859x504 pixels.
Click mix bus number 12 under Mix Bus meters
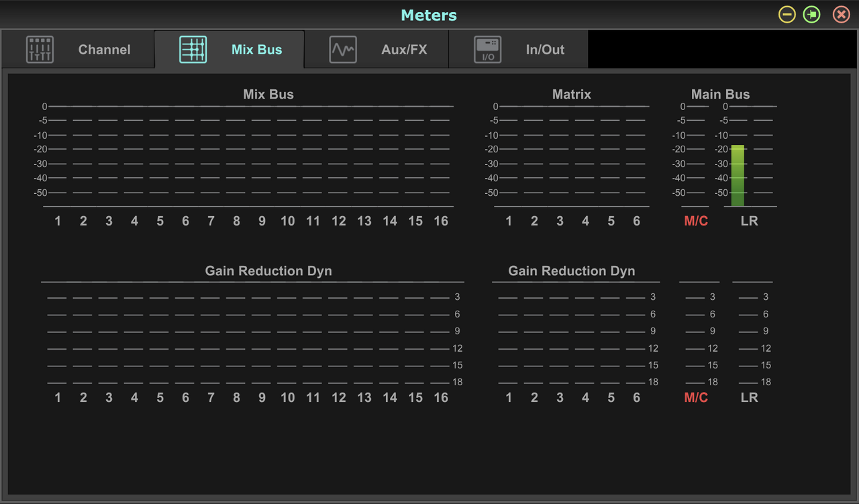pyautogui.click(x=339, y=221)
